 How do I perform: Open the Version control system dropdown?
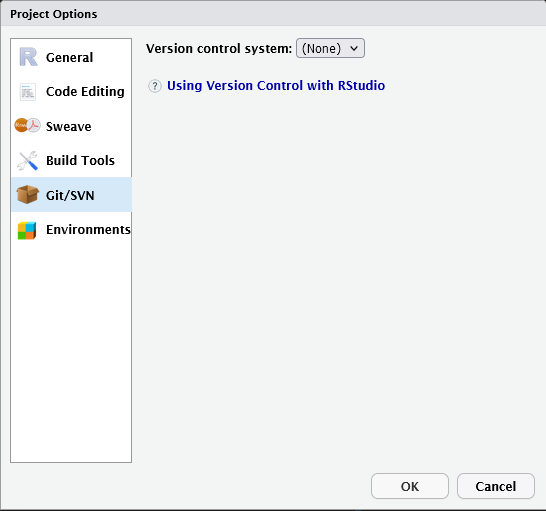330,48
